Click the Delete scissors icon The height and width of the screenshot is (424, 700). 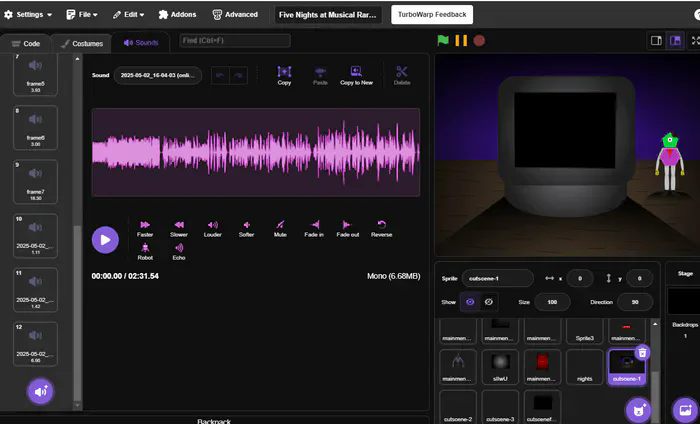[x=402, y=71]
